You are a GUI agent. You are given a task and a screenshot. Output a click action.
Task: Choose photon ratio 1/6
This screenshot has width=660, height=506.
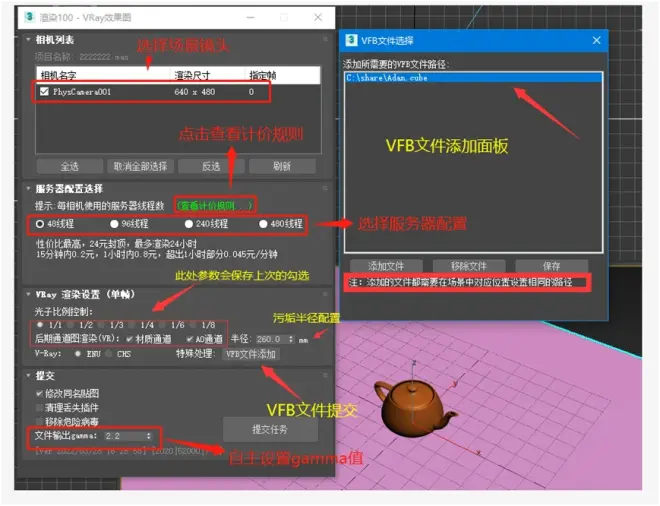click(162, 325)
